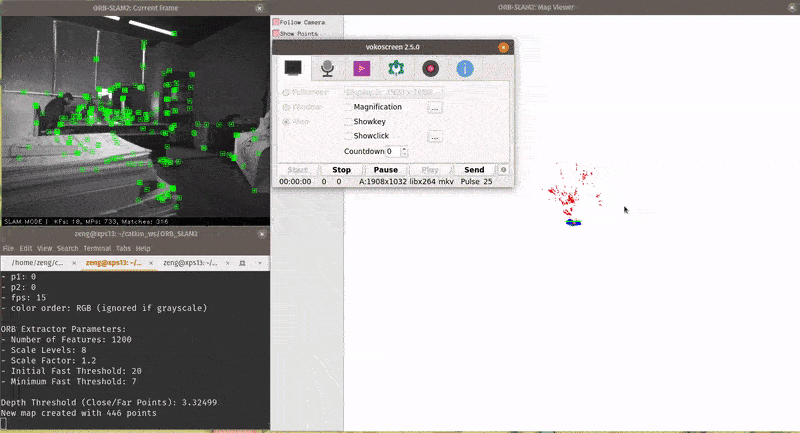Click the Current Frame camera image
The height and width of the screenshot is (433, 800).
[x=135, y=116]
